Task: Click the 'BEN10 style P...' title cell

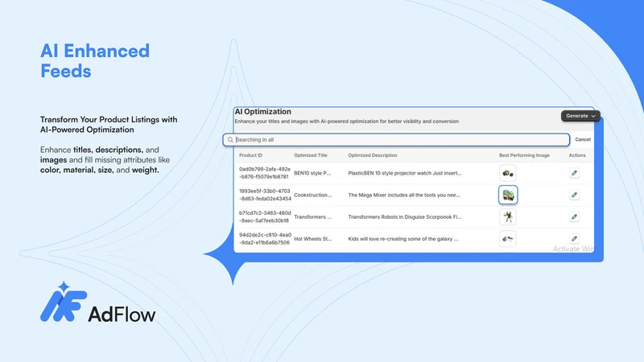Action: (312, 173)
